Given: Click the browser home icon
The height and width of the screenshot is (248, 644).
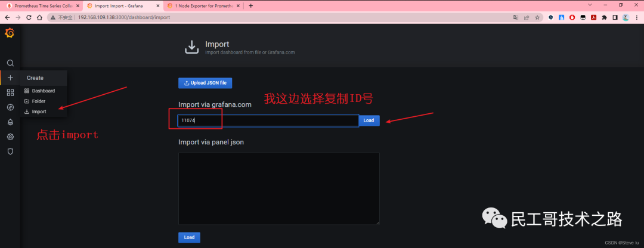Looking at the screenshot, I should 39,18.
